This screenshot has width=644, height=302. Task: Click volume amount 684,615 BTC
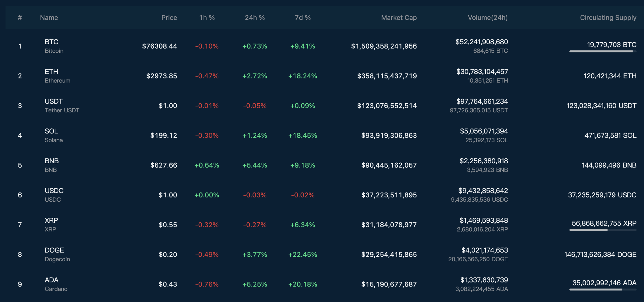tap(491, 51)
